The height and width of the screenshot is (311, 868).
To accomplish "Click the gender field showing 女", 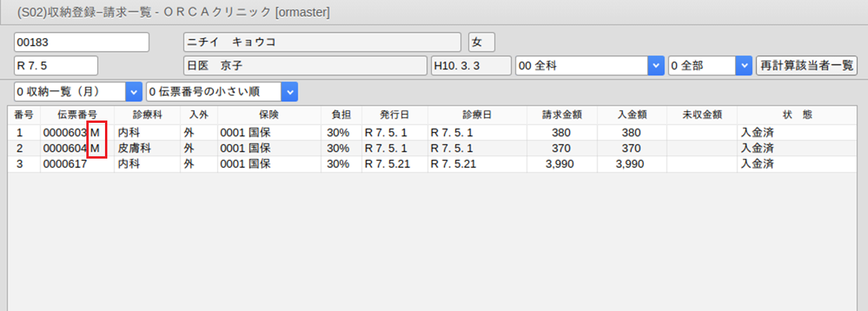I will pyautogui.click(x=481, y=42).
